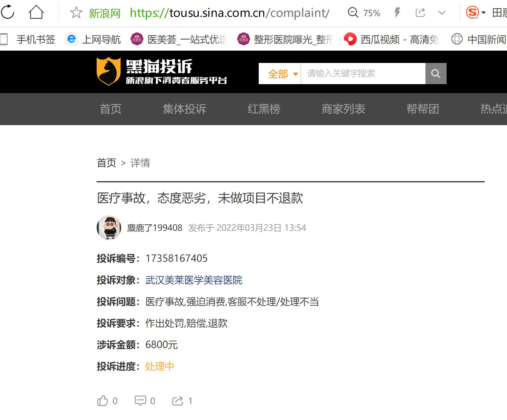The height and width of the screenshot is (420, 507).
Task: Open the 热点 navigation tab
Action: pos(493,109)
